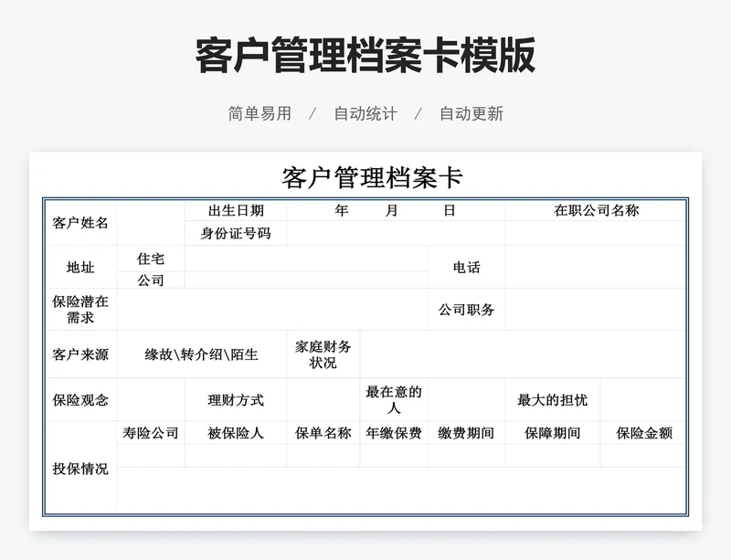Viewport: 731px width, 560px height.
Task: Select the 最在意的人 label cell
Action: (394, 399)
